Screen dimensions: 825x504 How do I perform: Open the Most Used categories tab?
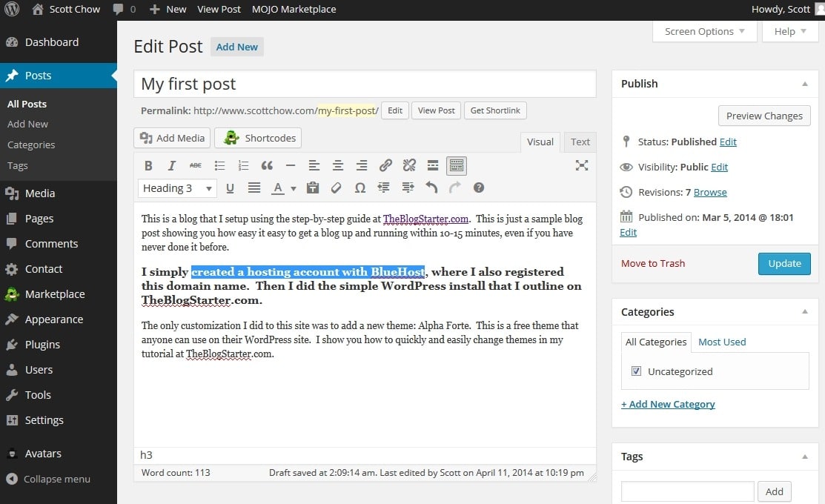point(721,342)
